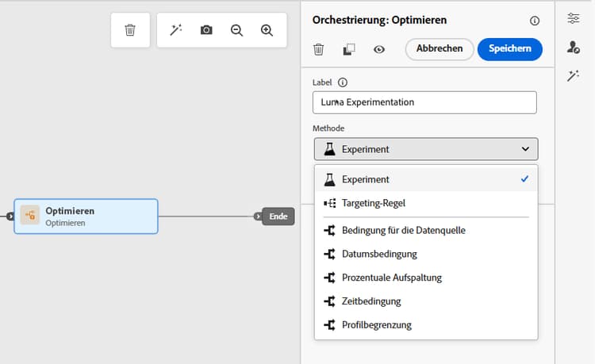595x364 pixels.
Task: Click the Abbrechen button
Action: tap(440, 49)
